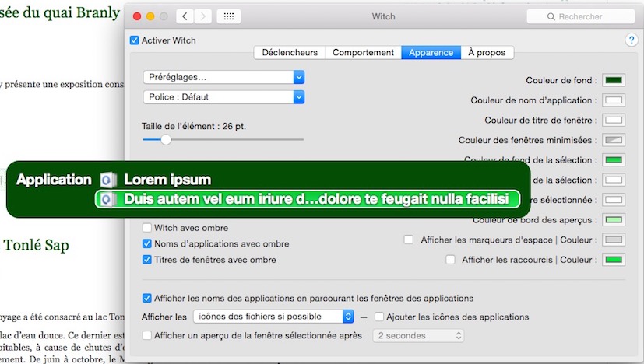Screen dimensions: 644x364
Task: Expand icônes des fichiers si possible menu
Action: point(273,317)
